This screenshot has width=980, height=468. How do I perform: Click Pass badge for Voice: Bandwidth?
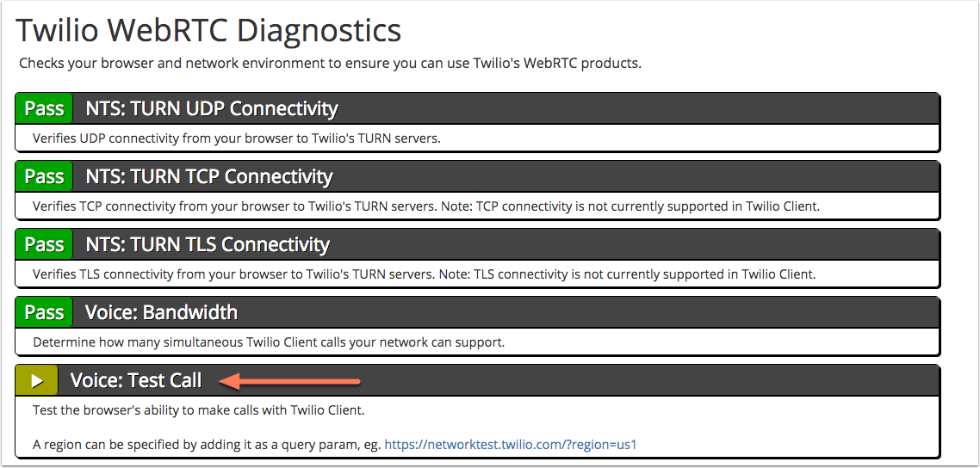coord(44,312)
